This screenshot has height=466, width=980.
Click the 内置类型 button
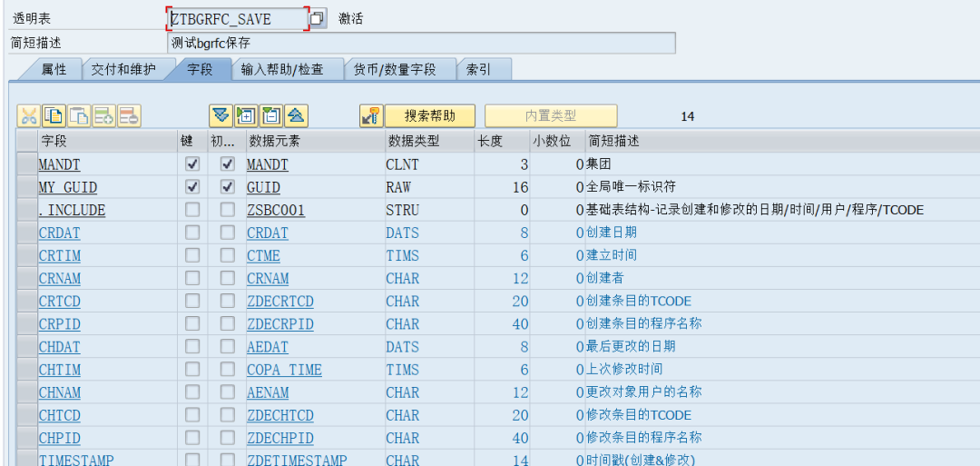point(551,115)
